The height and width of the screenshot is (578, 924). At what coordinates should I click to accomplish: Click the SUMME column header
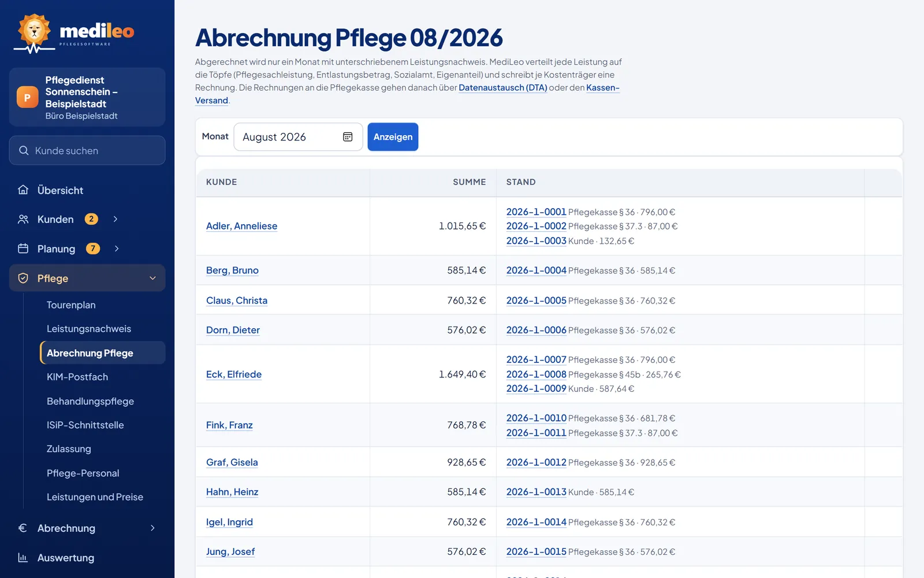(x=469, y=182)
